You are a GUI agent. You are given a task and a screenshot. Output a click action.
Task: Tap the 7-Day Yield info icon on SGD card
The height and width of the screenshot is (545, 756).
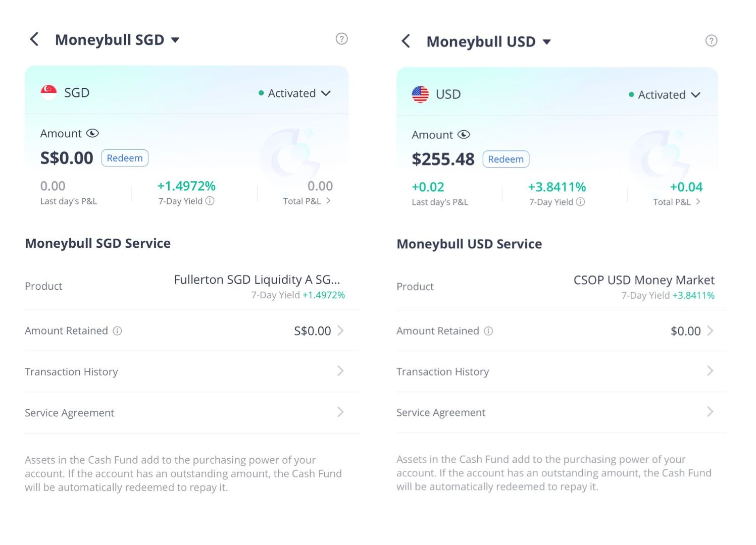coord(211,201)
